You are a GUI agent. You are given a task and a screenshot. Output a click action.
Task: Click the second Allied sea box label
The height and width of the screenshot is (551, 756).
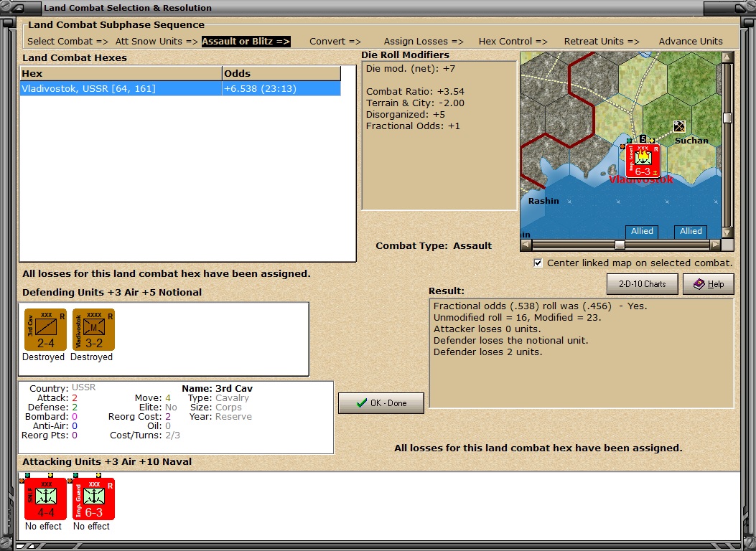point(691,231)
